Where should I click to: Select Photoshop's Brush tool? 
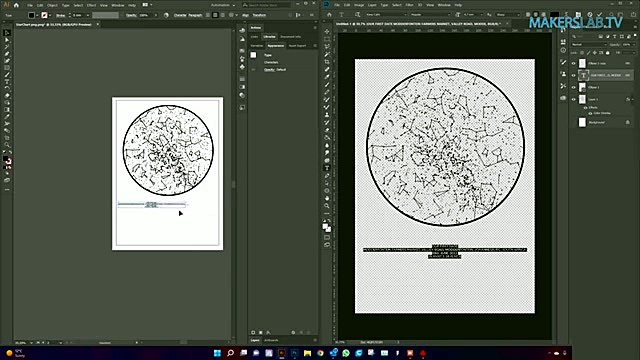click(x=327, y=84)
